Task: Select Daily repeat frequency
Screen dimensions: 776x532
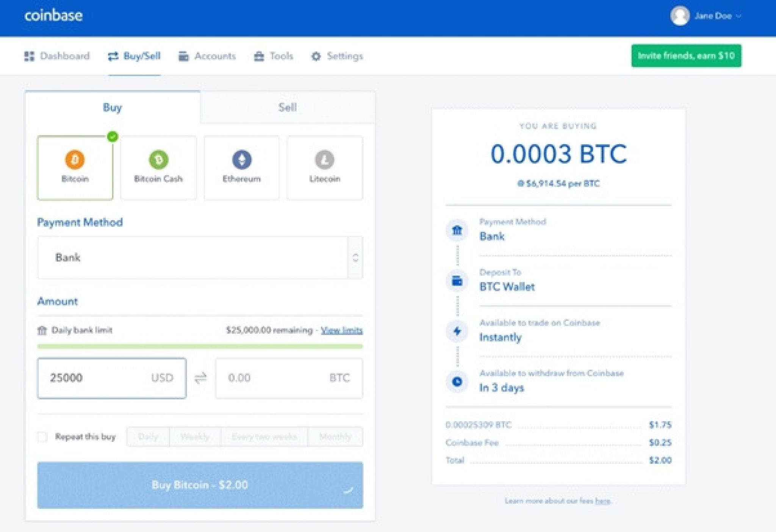Action: coord(148,437)
